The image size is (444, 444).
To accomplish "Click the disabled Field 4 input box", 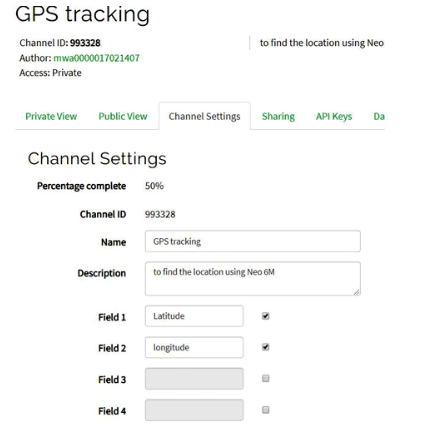I will pyautogui.click(x=194, y=410).
